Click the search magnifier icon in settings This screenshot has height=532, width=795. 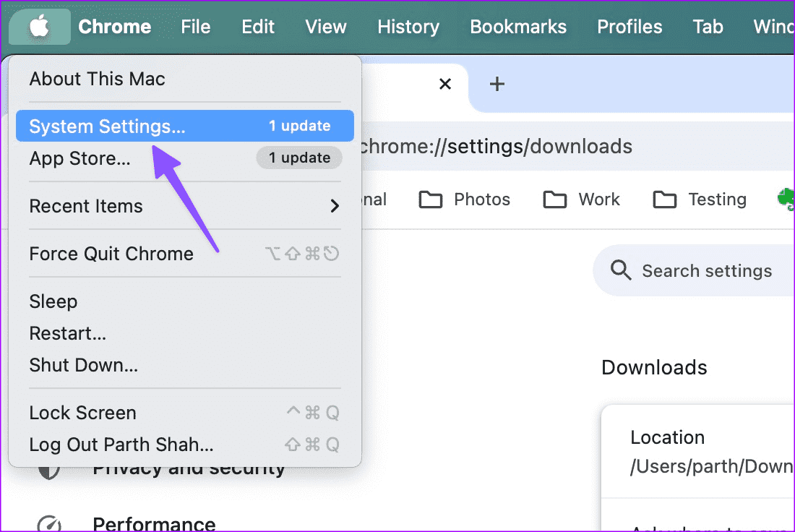click(x=621, y=271)
